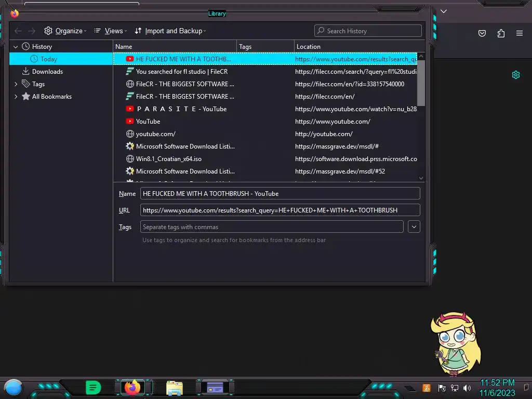Open the taskbar clock showing 11:52 PM
This screenshot has height=399, width=532.
point(497,388)
